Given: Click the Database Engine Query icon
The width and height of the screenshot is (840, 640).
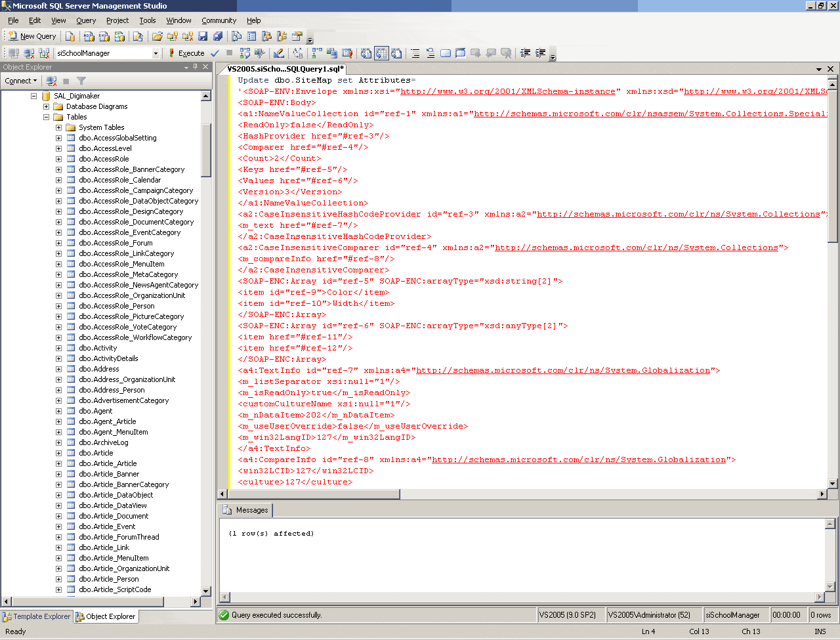Looking at the screenshot, I should tap(70, 36).
